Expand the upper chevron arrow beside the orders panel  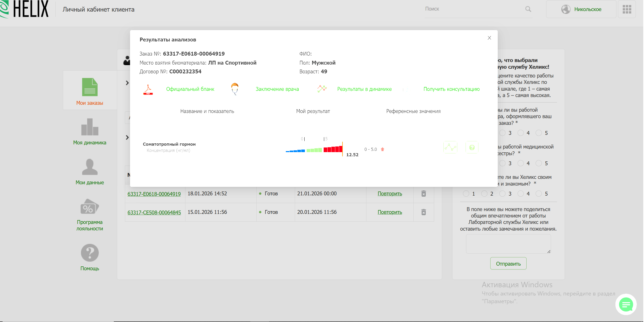pos(127,83)
